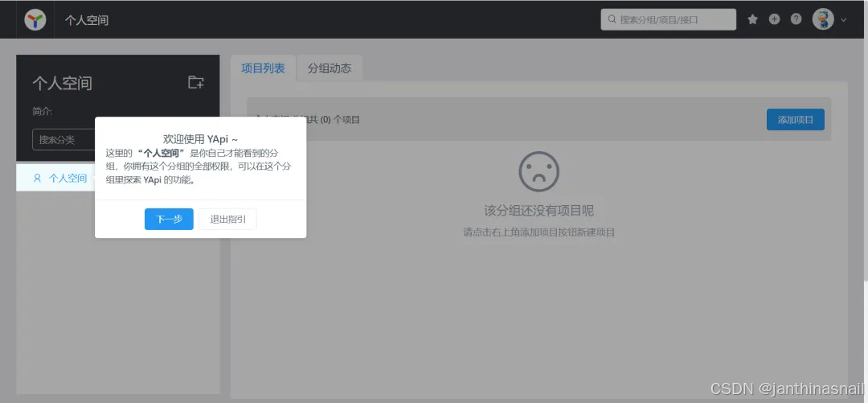Viewport: 868px width, 403px height.
Task: Switch to the 项目列表 tab
Action: [263, 68]
